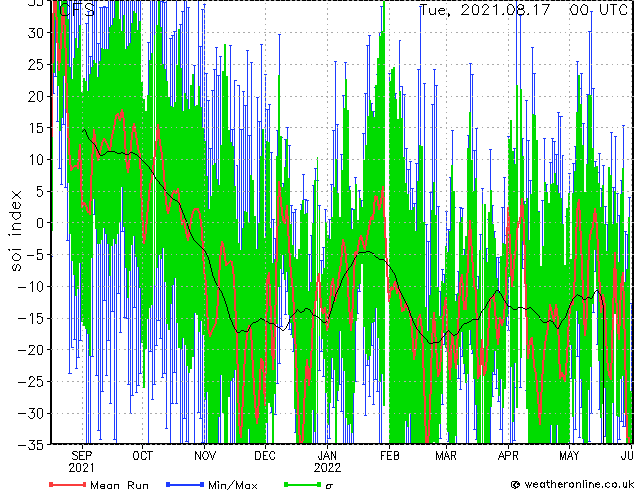Click the y-axis value 5
Image resolution: width=634 pixels, height=490 pixels.
[x=40, y=191]
